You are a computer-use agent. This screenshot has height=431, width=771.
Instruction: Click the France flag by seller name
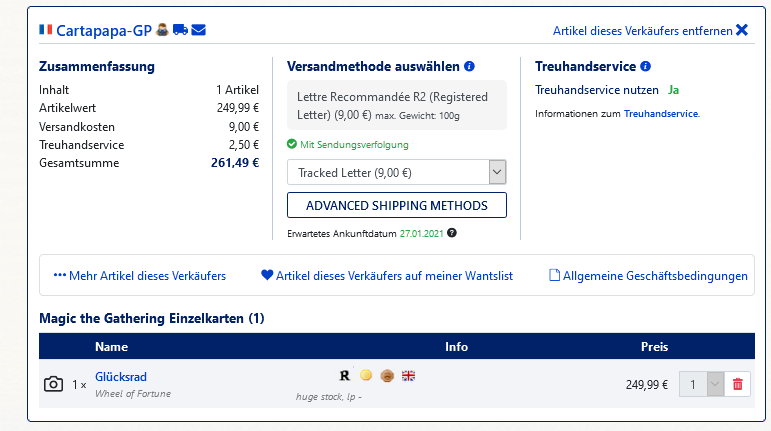(45, 30)
